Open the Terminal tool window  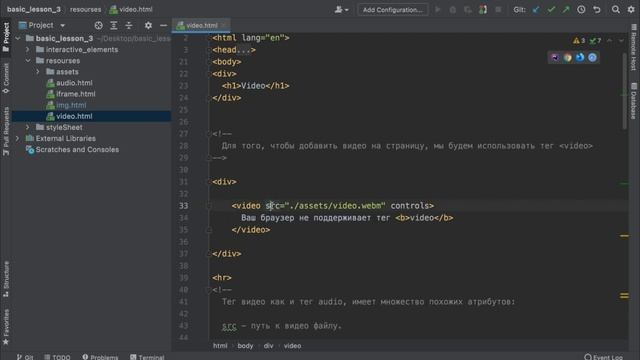click(x=147, y=357)
